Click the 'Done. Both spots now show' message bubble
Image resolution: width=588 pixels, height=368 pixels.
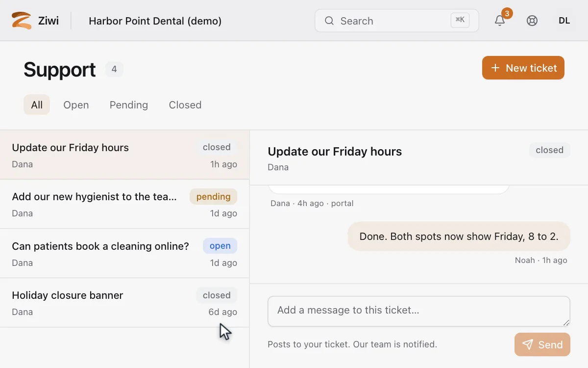(459, 237)
